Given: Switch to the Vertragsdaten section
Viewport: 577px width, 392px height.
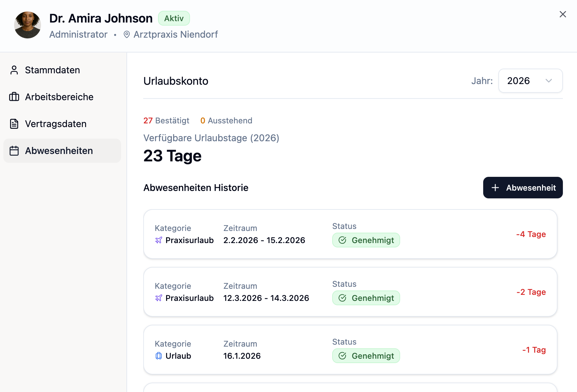Looking at the screenshot, I should [x=56, y=124].
